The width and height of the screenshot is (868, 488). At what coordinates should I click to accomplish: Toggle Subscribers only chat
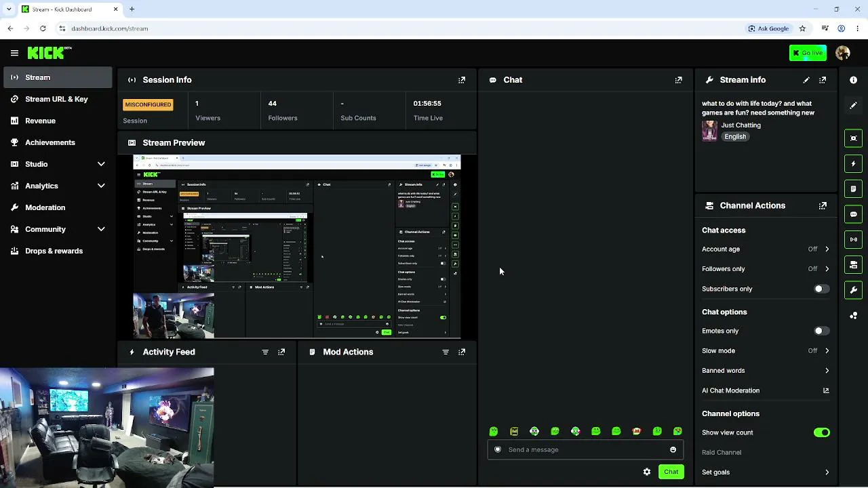click(821, 289)
